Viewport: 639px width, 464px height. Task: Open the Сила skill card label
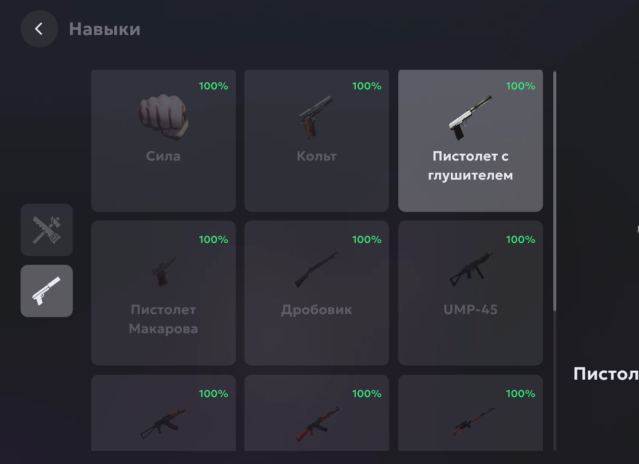pos(163,156)
